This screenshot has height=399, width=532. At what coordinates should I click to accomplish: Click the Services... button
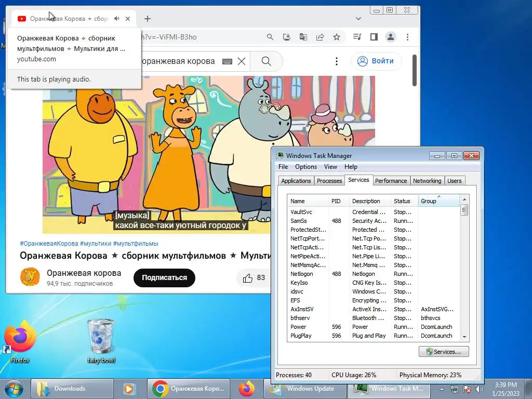(444, 352)
